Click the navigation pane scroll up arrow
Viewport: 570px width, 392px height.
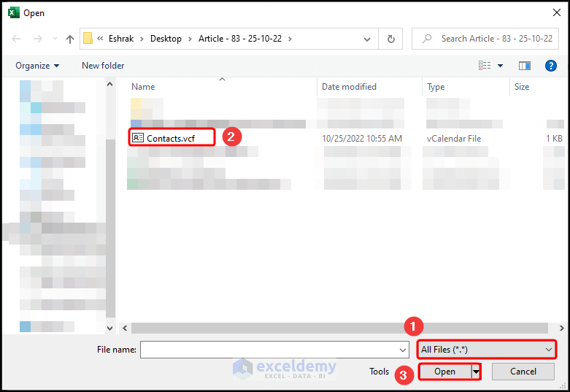[109, 85]
